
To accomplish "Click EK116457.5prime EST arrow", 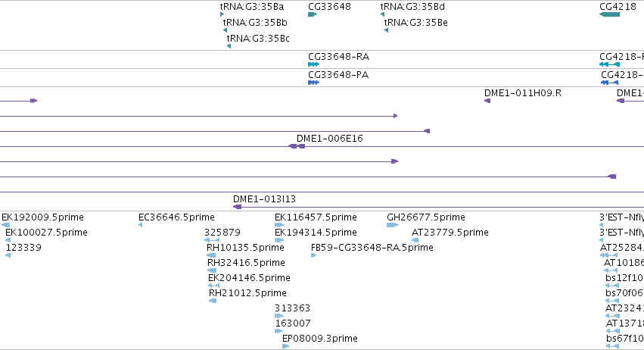I will [x=279, y=225].
